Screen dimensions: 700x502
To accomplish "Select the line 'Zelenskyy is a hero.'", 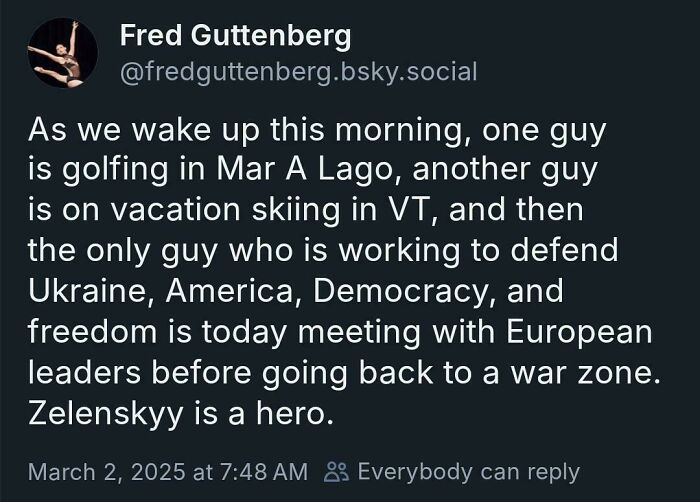I will (181, 414).
